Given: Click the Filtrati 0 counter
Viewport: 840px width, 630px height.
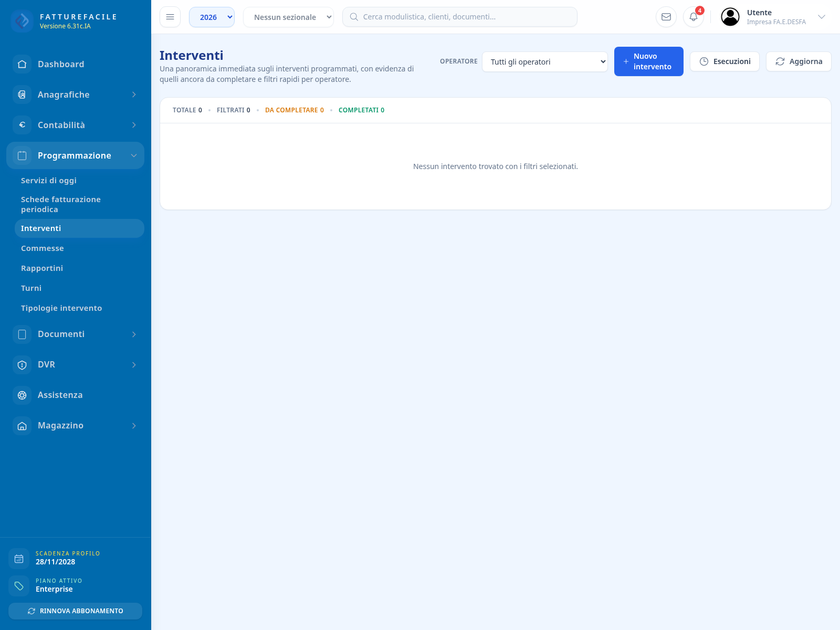Looking at the screenshot, I should (234, 110).
